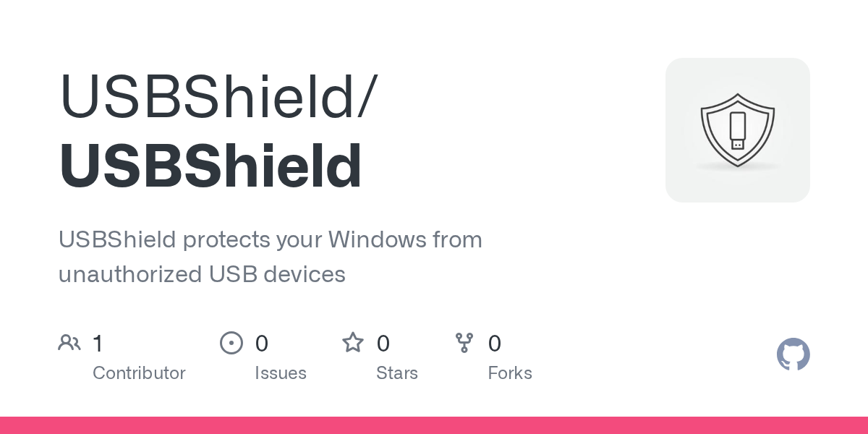Click the contributors people icon

coord(69,342)
